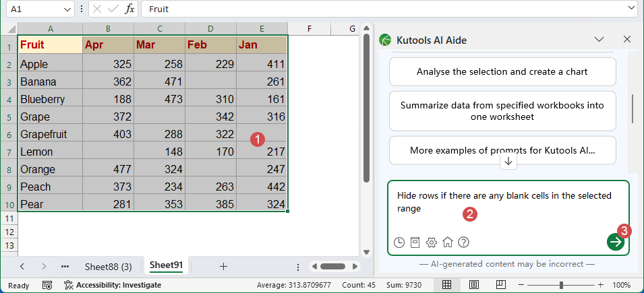Image resolution: width=644 pixels, height=293 pixels.
Task: Open Kutools AI settings gear icon
Action: click(x=432, y=242)
